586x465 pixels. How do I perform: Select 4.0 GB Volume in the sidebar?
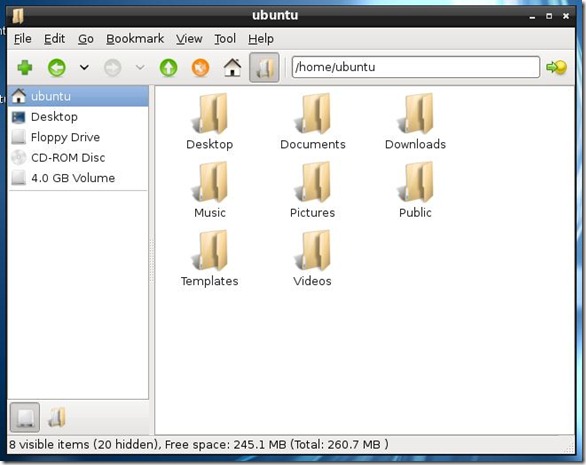pyautogui.click(x=78, y=178)
